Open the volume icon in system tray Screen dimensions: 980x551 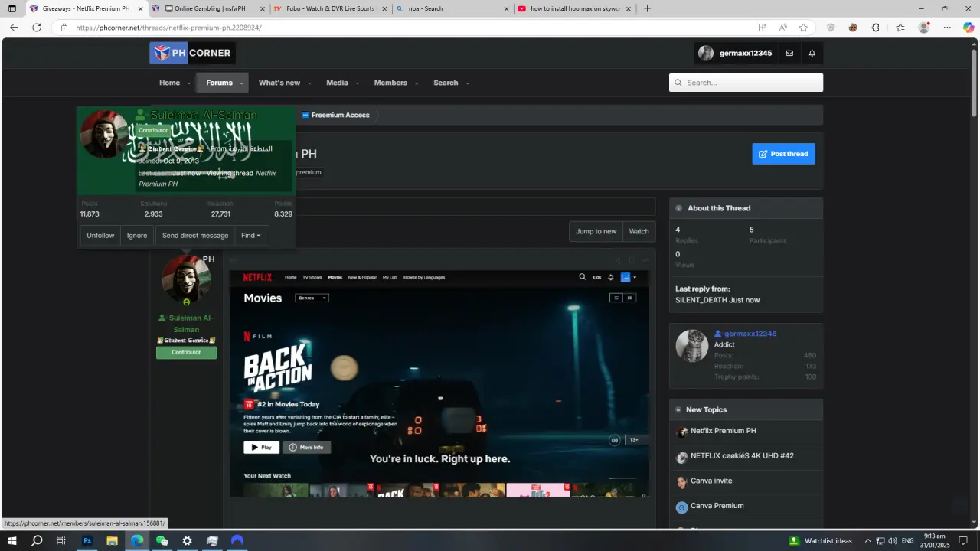pos(892,540)
